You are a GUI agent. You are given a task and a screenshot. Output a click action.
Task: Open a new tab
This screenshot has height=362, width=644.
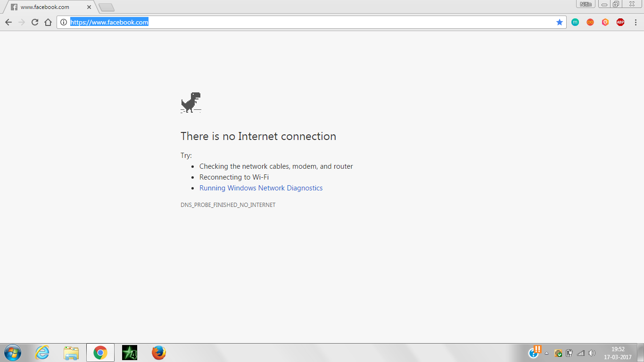point(107,7)
